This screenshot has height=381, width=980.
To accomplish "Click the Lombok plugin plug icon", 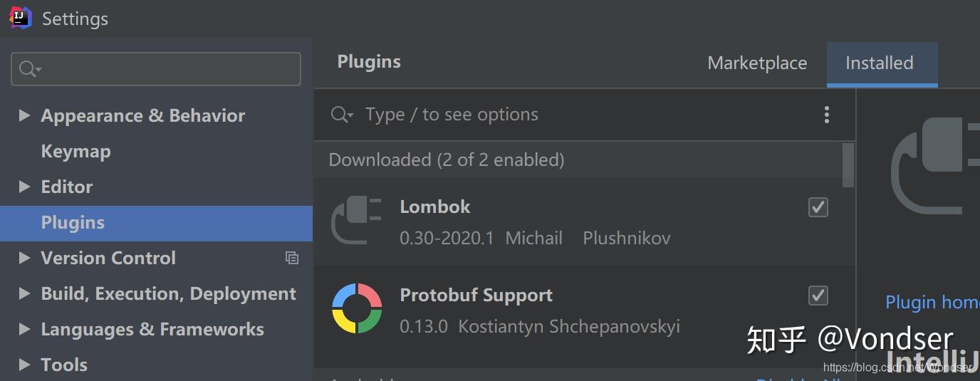I will 356,221.
